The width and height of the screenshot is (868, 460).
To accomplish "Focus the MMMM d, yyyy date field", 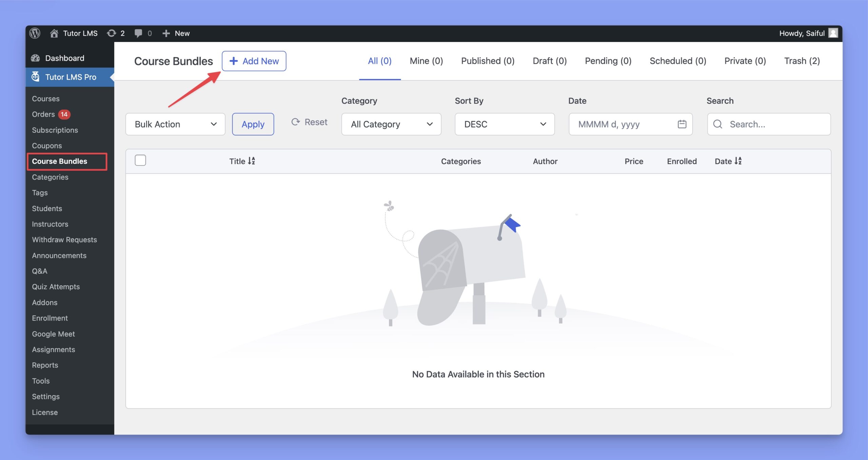I will [631, 124].
